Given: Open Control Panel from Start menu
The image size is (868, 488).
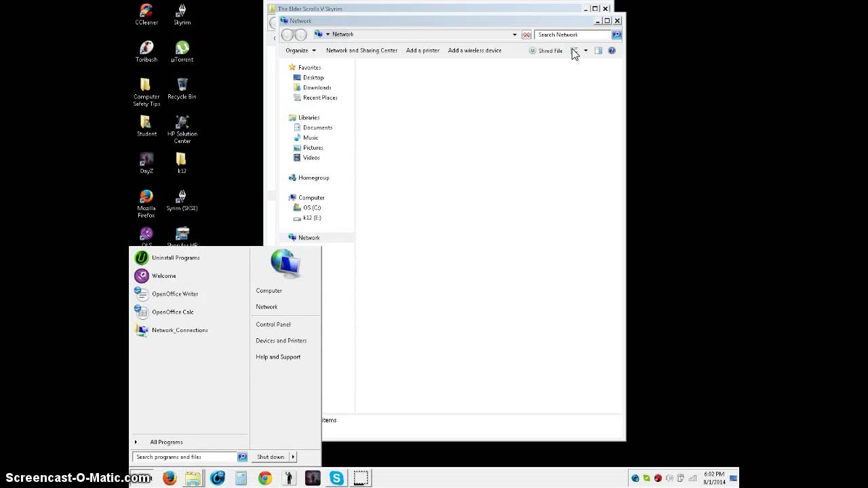Looking at the screenshot, I should (273, 325).
